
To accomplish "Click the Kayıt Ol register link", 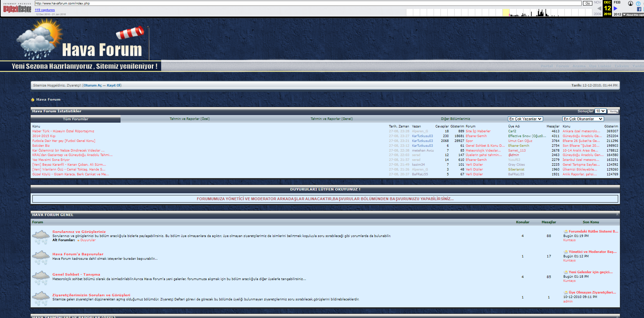I will tap(114, 85).
